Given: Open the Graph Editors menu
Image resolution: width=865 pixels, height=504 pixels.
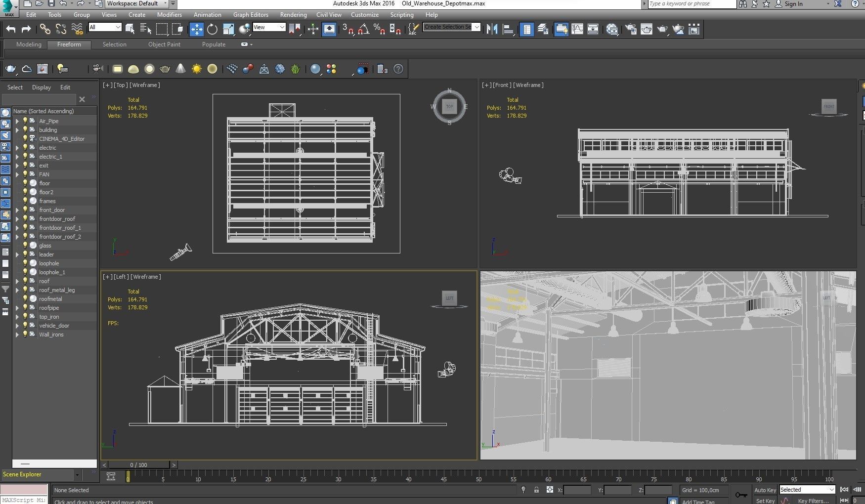Looking at the screenshot, I should pyautogui.click(x=251, y=15).
